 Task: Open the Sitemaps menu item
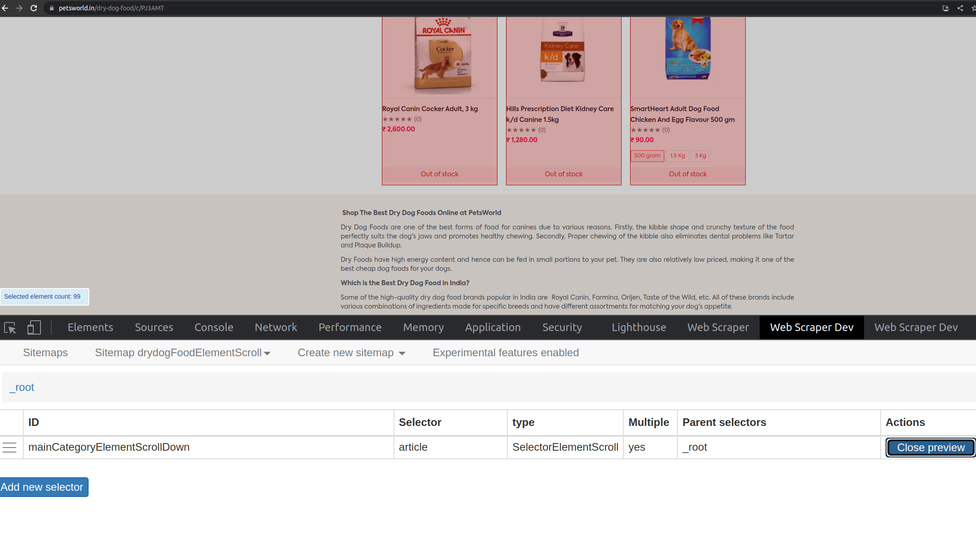tap(45, 353)
